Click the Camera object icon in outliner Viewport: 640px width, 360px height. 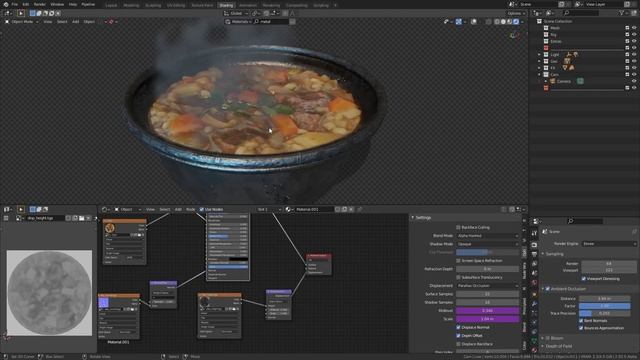point(553,81)
